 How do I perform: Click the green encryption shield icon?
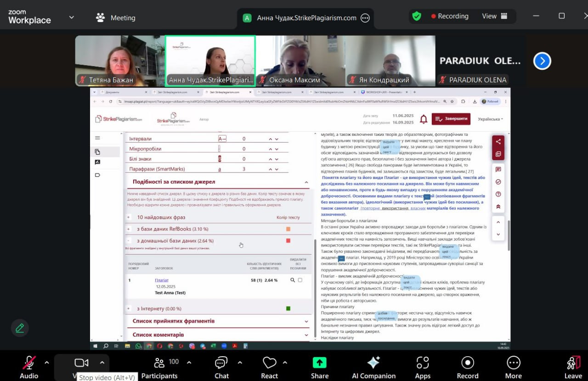[417, 16]
